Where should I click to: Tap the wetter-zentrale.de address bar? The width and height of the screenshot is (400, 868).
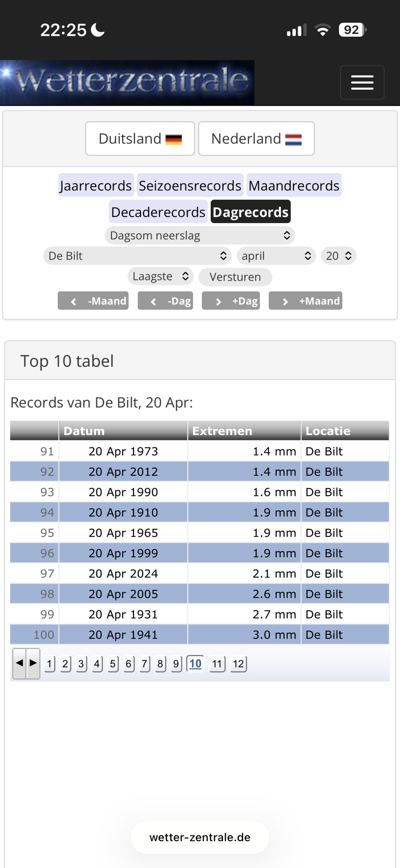(200, 837)
